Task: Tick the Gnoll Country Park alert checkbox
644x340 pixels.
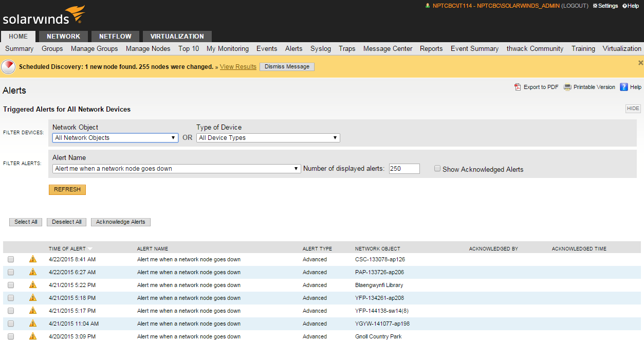Action: [11, 336]
